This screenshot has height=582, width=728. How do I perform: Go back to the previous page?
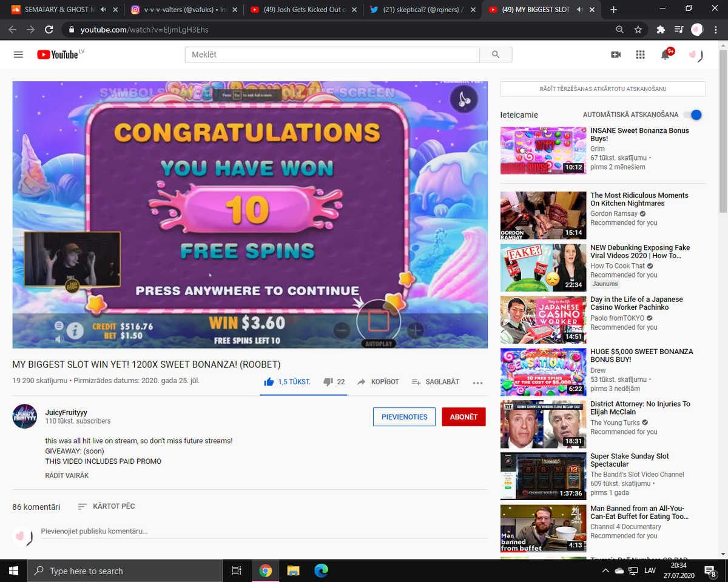coord(13,29)
